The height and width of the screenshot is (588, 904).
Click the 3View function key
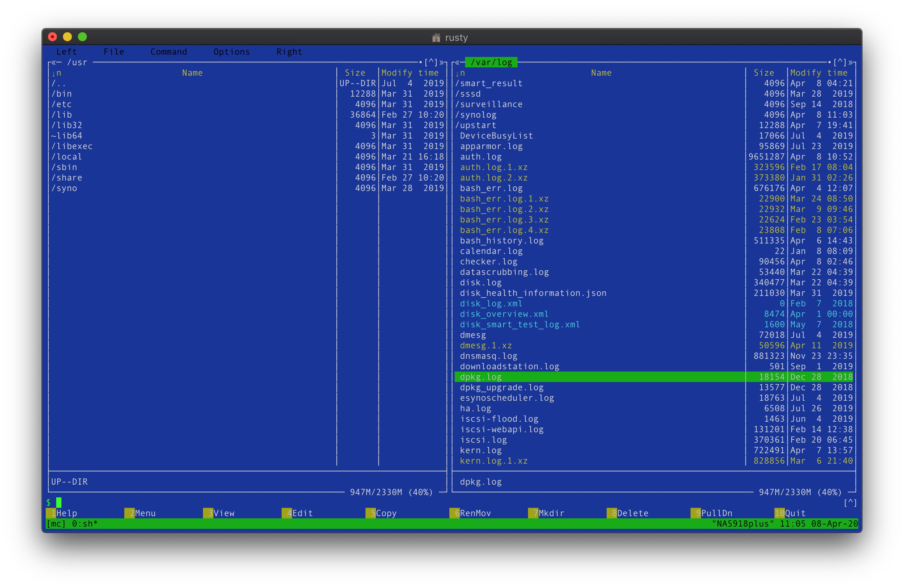(x=219, y=513)
